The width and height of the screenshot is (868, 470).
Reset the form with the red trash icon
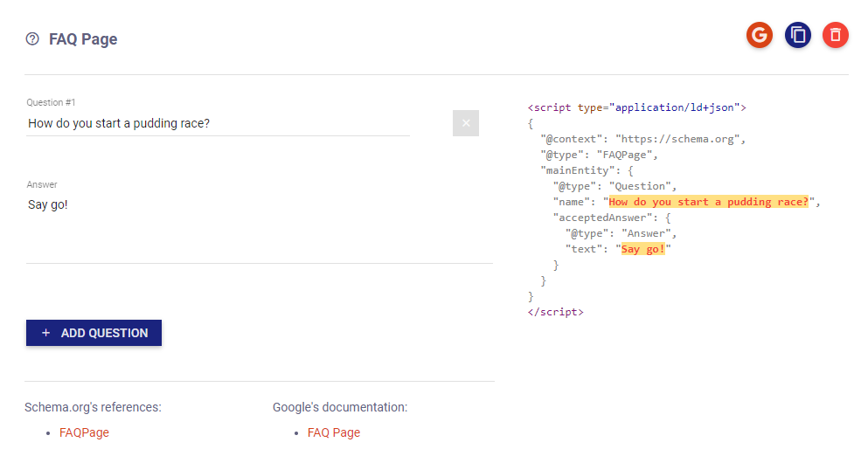pyautogui.click(x=836, y=36)
